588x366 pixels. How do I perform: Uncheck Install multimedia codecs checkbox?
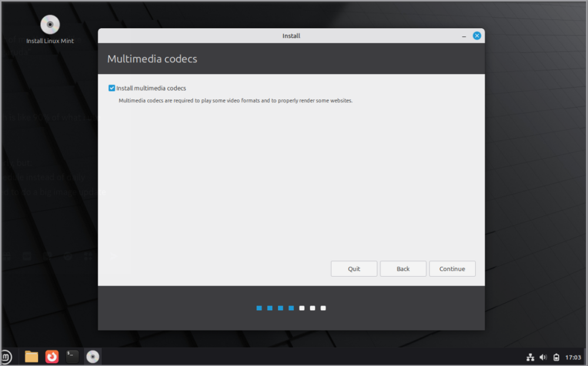(x=112, y=88)
